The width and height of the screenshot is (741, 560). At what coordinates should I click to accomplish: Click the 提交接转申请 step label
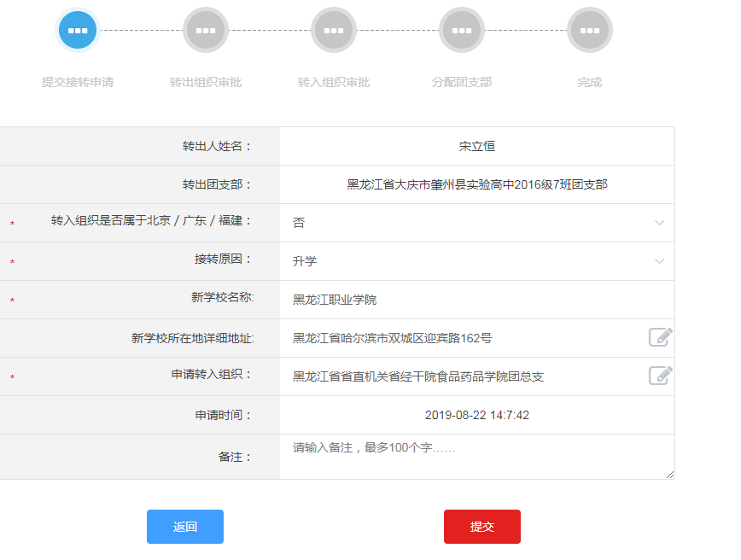(x=78, y=83)
